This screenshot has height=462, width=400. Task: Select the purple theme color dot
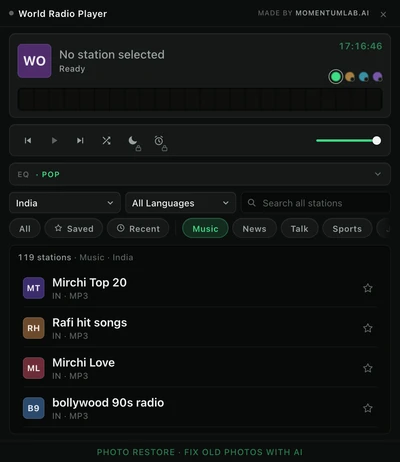pos(377,77)
